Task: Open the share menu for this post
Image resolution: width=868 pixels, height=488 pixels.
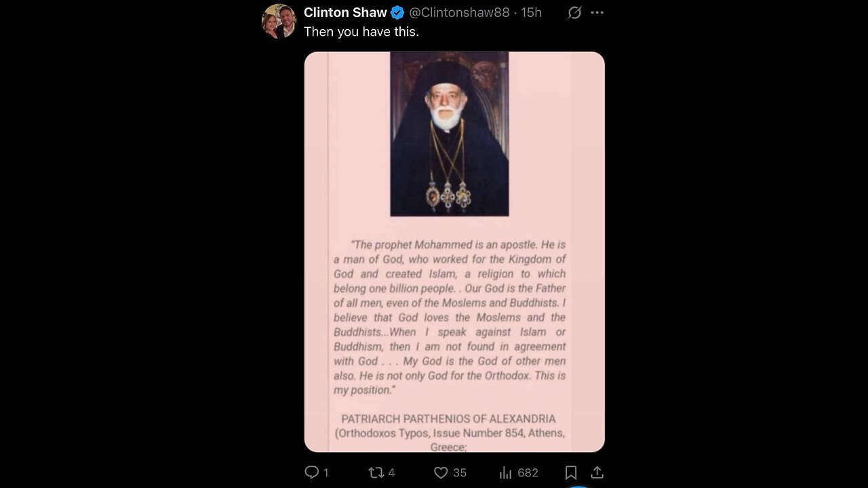Action: (597, 472)
